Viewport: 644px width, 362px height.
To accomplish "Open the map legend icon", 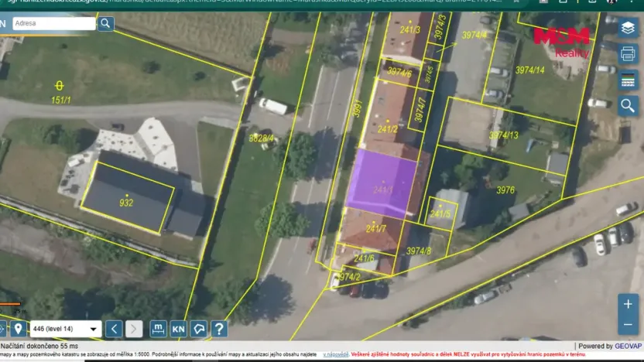I will (x=628, y=80).
